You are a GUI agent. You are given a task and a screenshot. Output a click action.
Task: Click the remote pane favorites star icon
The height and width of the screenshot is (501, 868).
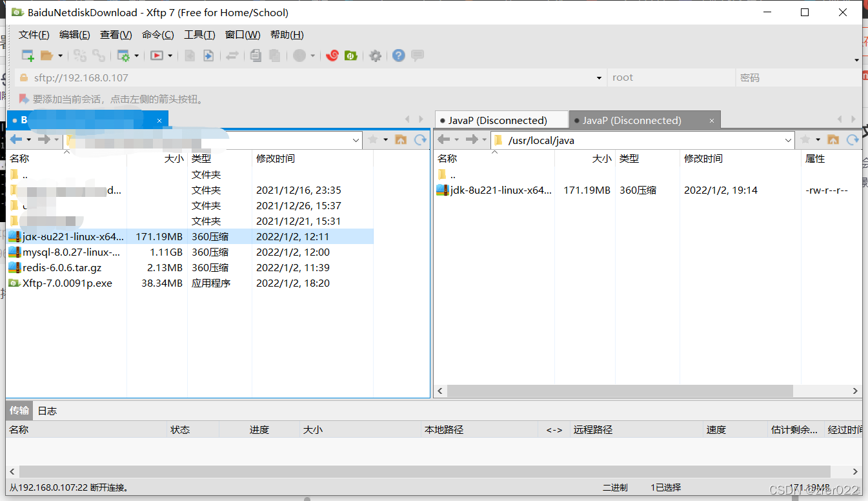(x=805, y=139)
